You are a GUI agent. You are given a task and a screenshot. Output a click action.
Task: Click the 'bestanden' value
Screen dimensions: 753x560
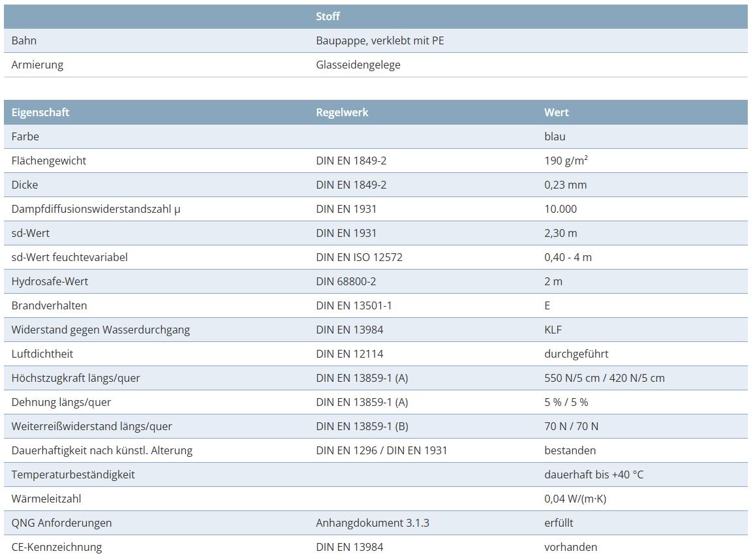[570, 450]
